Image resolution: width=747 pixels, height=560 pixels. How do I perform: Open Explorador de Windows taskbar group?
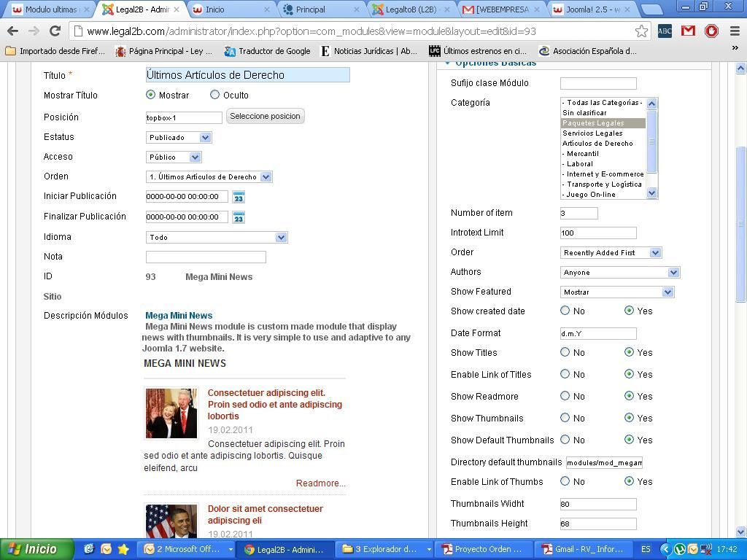pyautogui.click(x=386, y=550)
